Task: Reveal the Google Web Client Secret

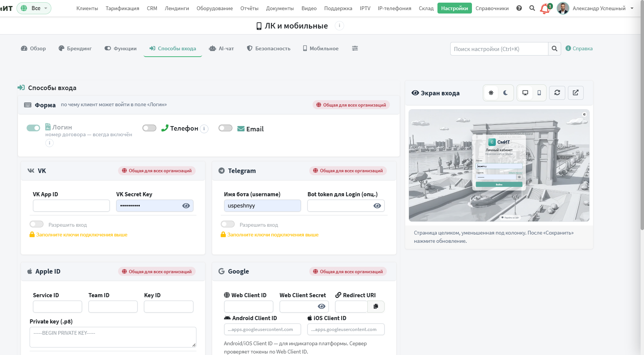Action: (322, 307)
